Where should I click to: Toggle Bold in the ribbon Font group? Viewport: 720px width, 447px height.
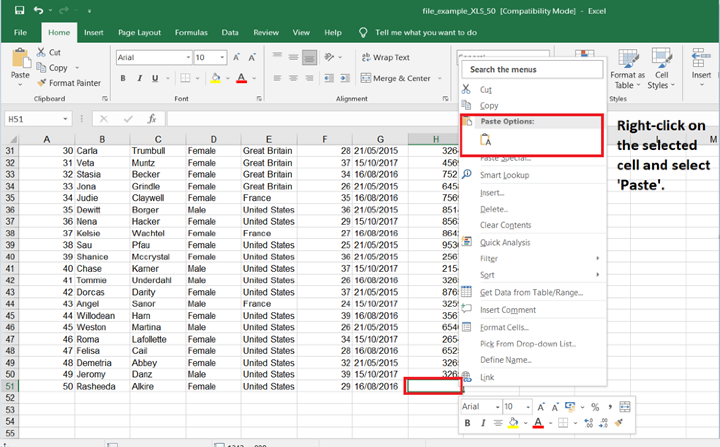tap(122, 78)
